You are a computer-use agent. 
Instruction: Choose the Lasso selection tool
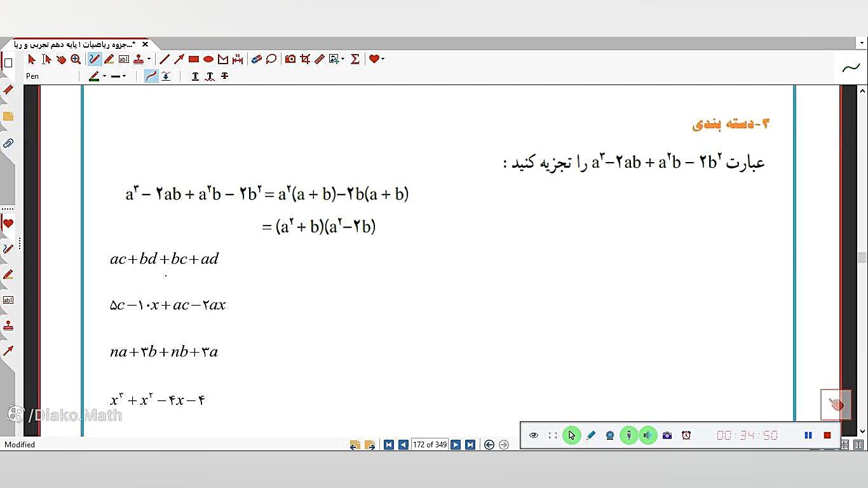[x=271, y=59]
